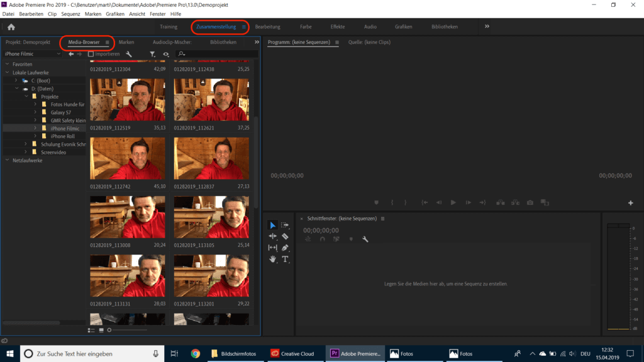The width and height of the screenshot is (644, 362).
Task: Click the Mark In brace button
Action: pos(391,202)
